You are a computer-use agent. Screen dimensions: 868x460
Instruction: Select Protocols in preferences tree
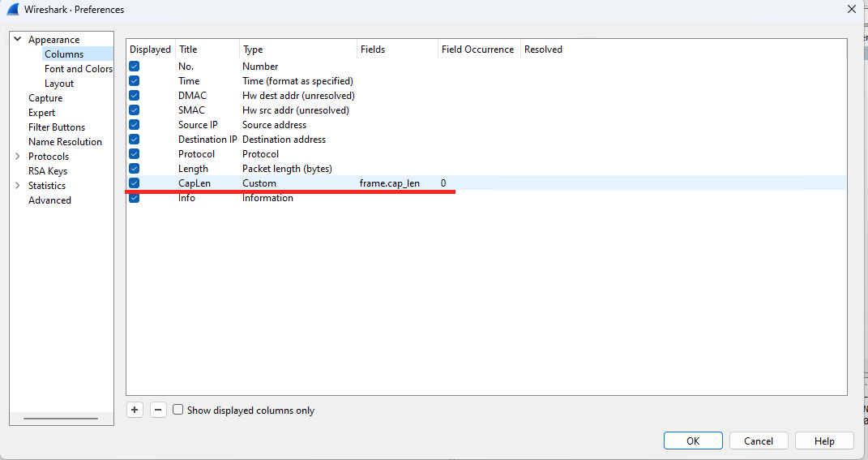(x=49, y=157)
